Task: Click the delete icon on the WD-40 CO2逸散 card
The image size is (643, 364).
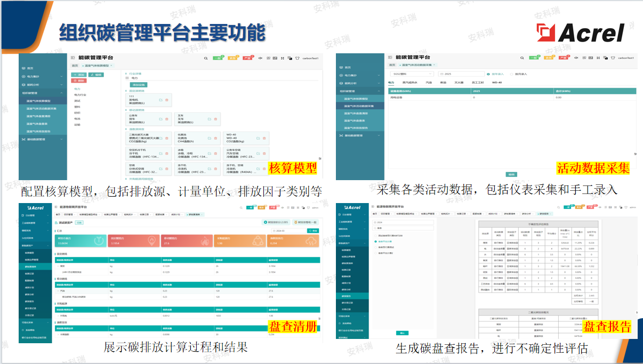Action: (264, 138)
